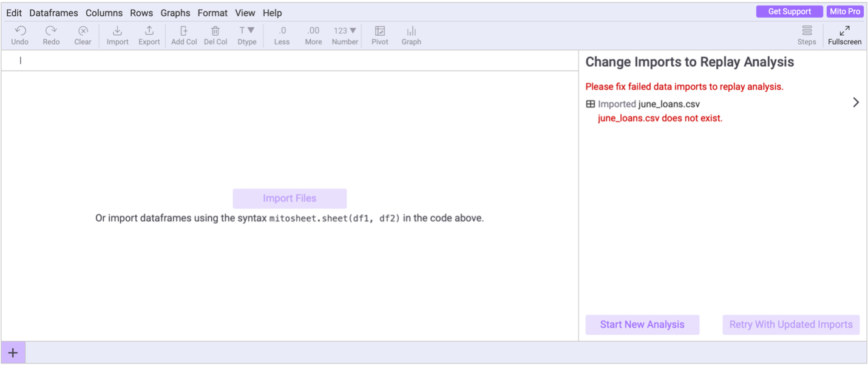Screen dimensions: 868x367
Task: Open the Dataframes menu
Action: pos(53,13)
